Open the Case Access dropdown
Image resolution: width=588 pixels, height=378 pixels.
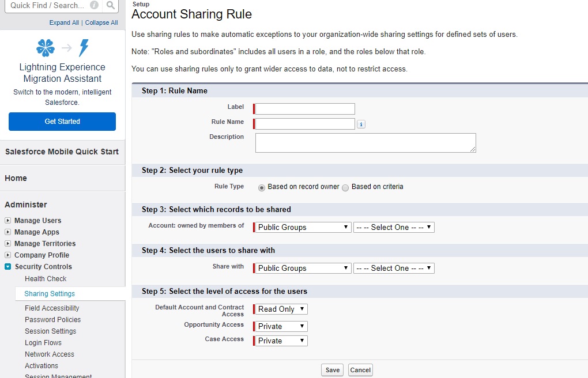pyautogui.click(x=280, y=341)
